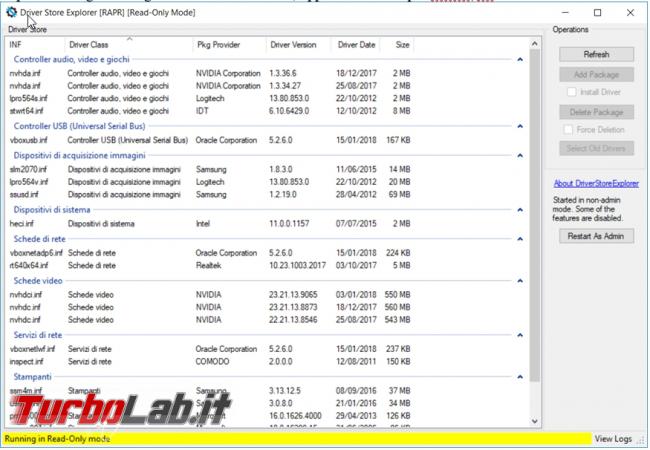Select nvhdc.inf row version 23.21.13.8873

point(210,307)
